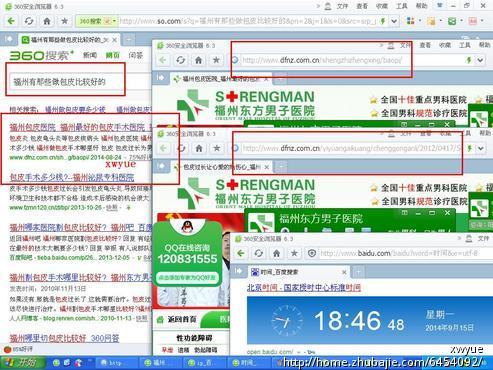Open result 包皮手术多少钱?-福州泌尿专科医院
This screenshot has height=370, width=493.
pos(72,177)
